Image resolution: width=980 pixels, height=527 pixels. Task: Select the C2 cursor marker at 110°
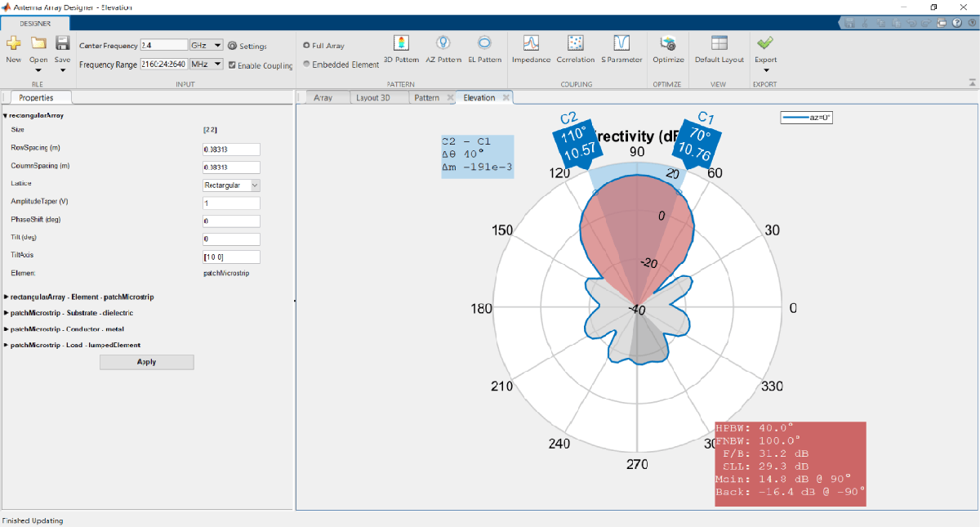(x=577, y=144)
